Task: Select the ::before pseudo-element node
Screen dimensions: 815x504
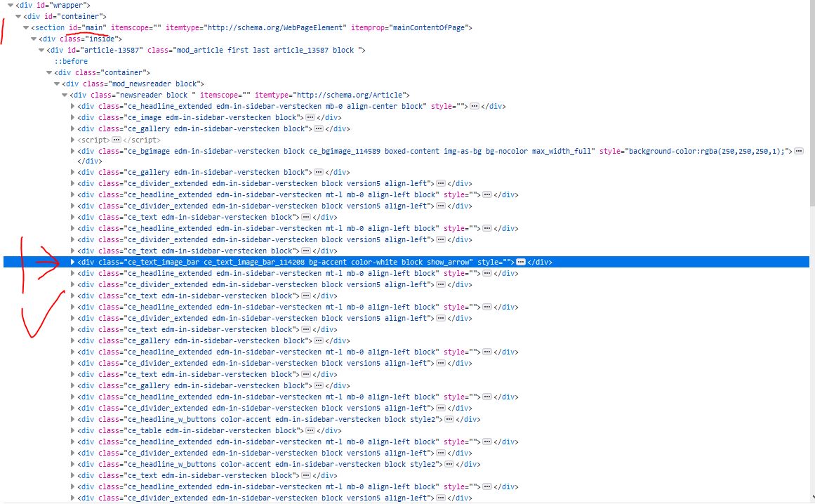Action: [x=71, y=61]
